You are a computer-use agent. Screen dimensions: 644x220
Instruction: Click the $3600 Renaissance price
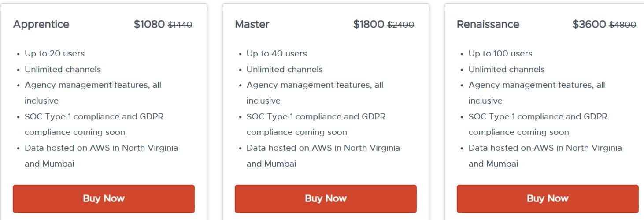[x=589, y=24]
